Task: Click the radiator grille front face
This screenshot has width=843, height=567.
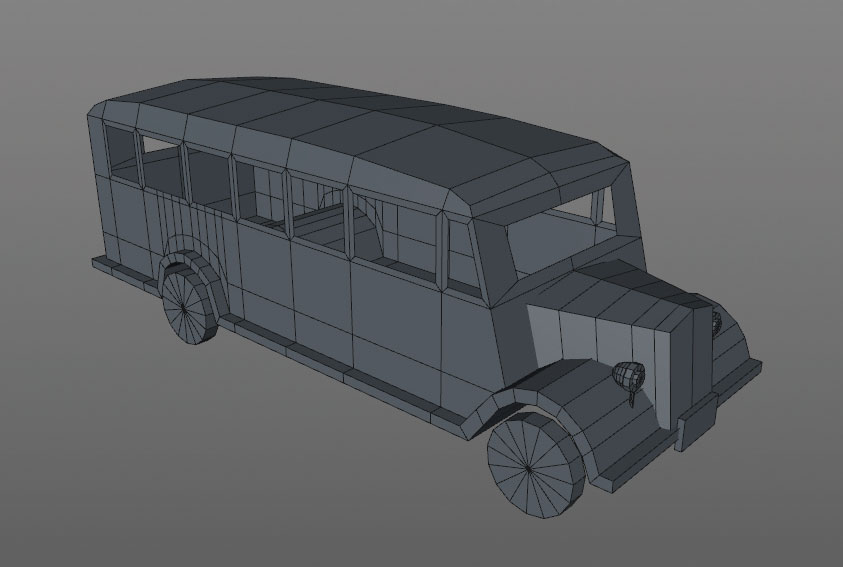Action: [x=703, y=349]
